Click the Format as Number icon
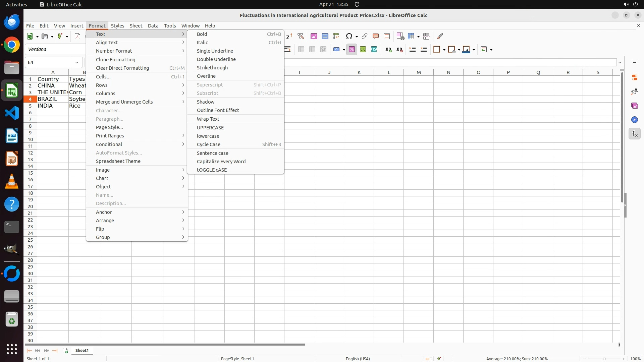The height and width of the screenshot is (362, 644). (x=363, y=50)
